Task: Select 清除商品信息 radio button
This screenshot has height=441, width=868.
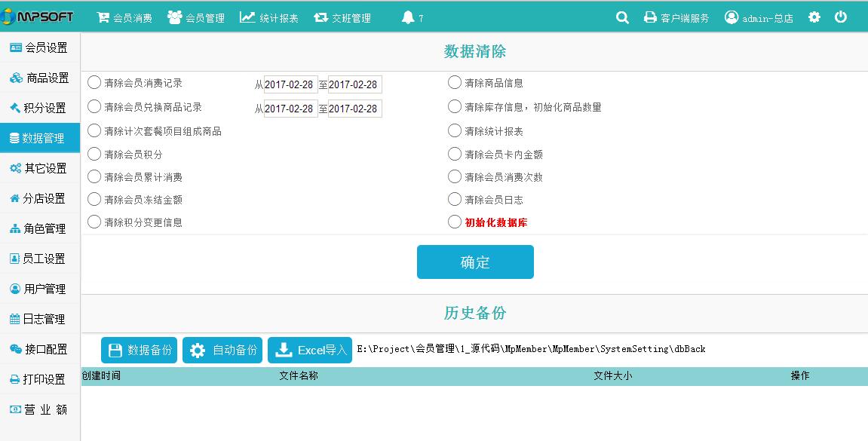Action: 455,82
